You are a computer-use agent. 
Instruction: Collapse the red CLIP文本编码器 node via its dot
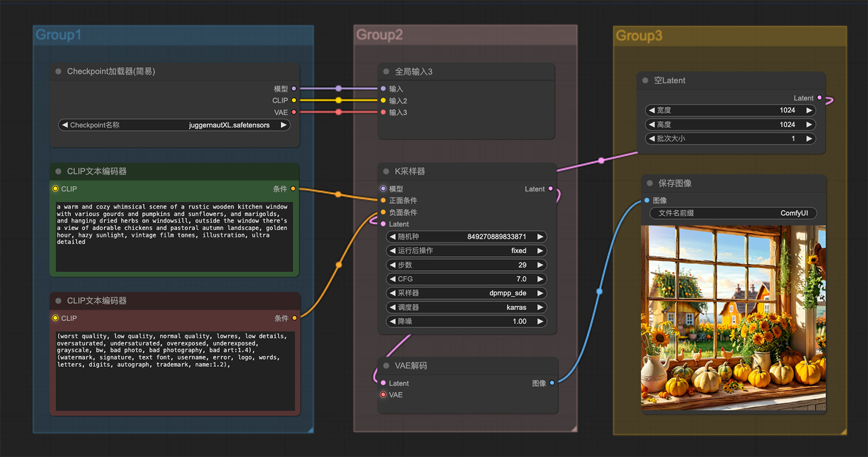58,301
